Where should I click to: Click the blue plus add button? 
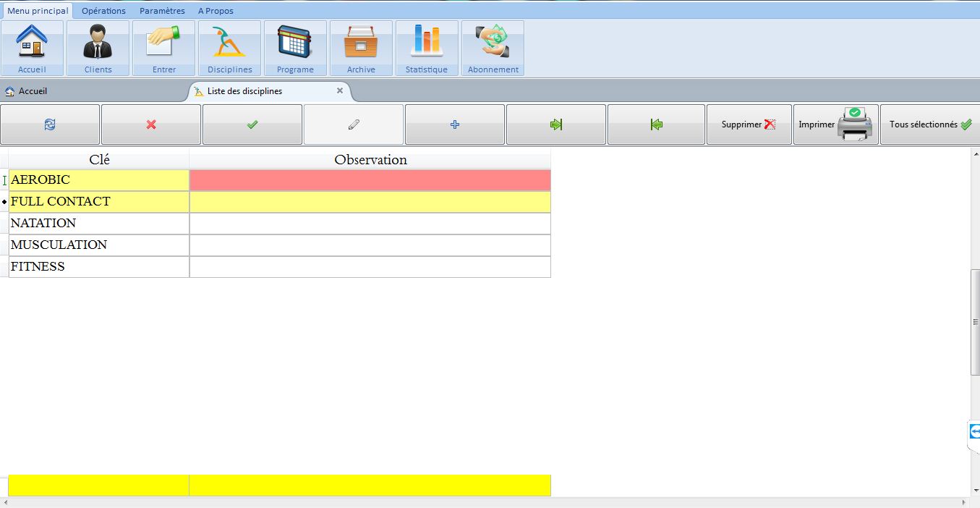click(455, 124)
